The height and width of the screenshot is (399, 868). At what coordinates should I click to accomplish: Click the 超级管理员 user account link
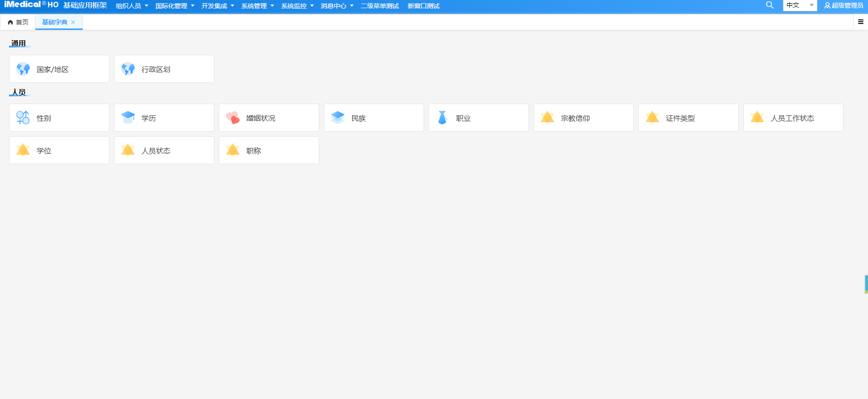[844, 5]
